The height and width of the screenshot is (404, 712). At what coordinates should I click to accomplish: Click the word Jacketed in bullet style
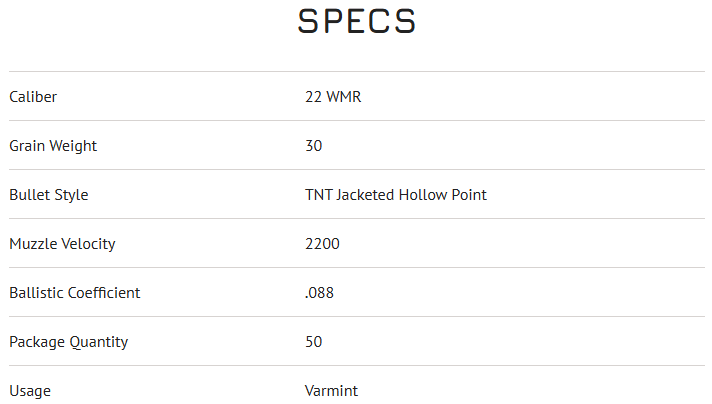pos(365,195)
